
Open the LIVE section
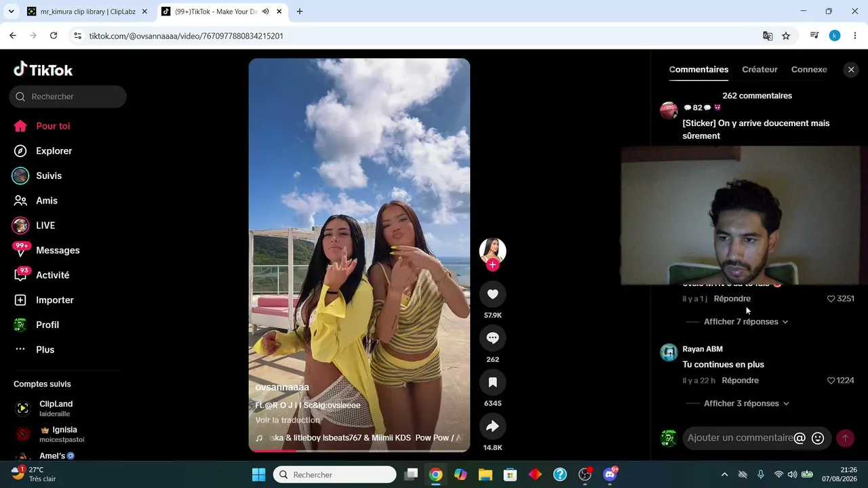pos(34,226)
